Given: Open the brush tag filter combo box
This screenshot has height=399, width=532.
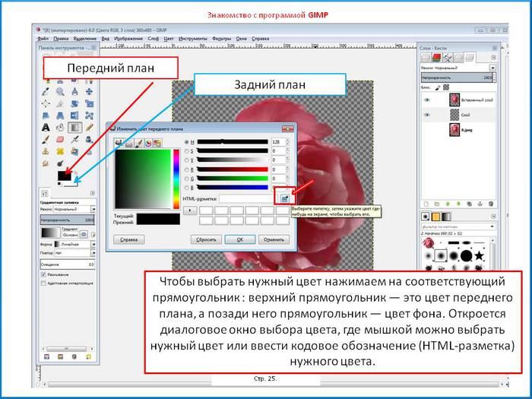Looking at the screenshot, I should pos(458,226).
